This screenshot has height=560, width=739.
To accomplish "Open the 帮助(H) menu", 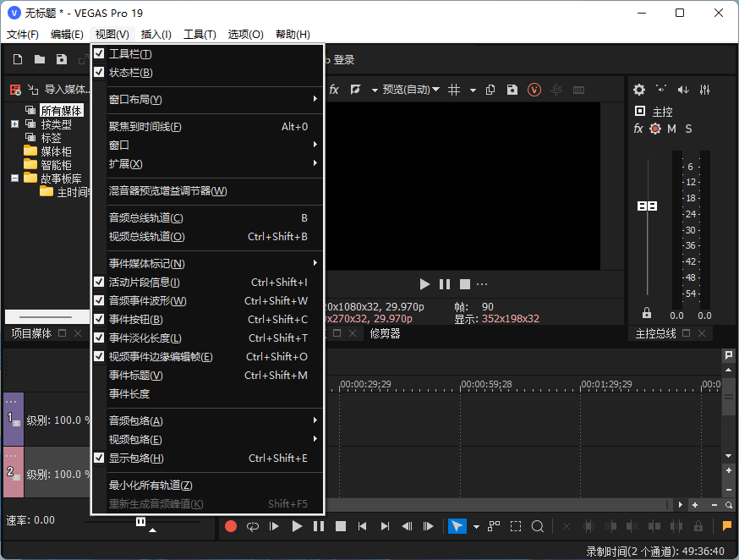I will point(293,35).
